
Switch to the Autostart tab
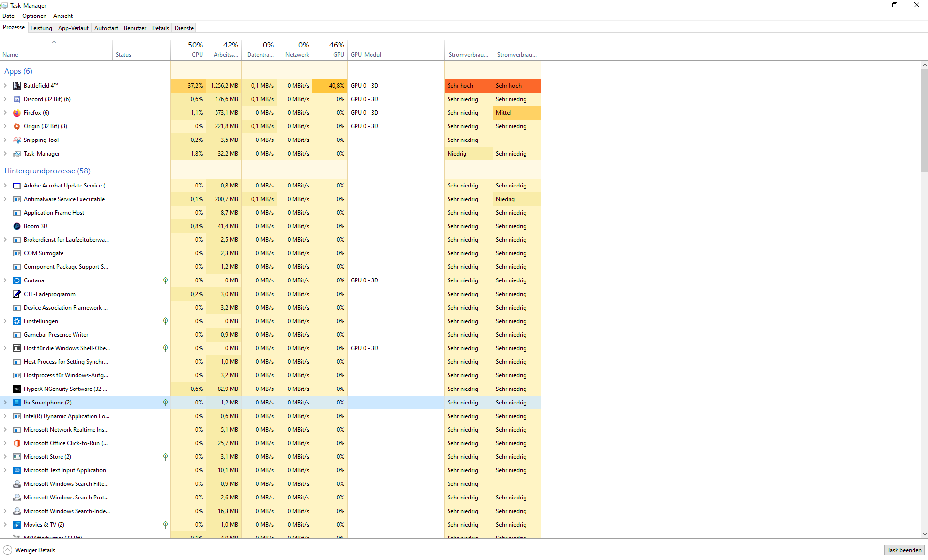[x=106, y=28]
